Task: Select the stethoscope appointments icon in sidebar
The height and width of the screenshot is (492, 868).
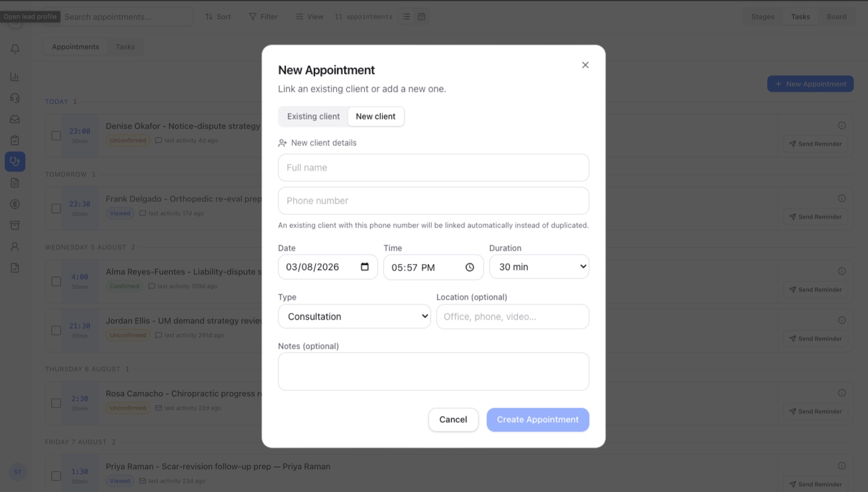Action: coord(15,161)
